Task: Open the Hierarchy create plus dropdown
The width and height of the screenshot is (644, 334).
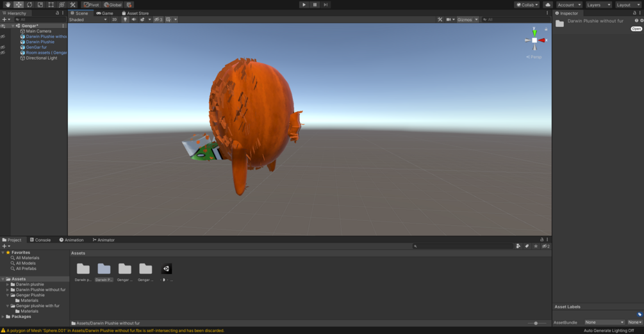Action: pos(6,19)
